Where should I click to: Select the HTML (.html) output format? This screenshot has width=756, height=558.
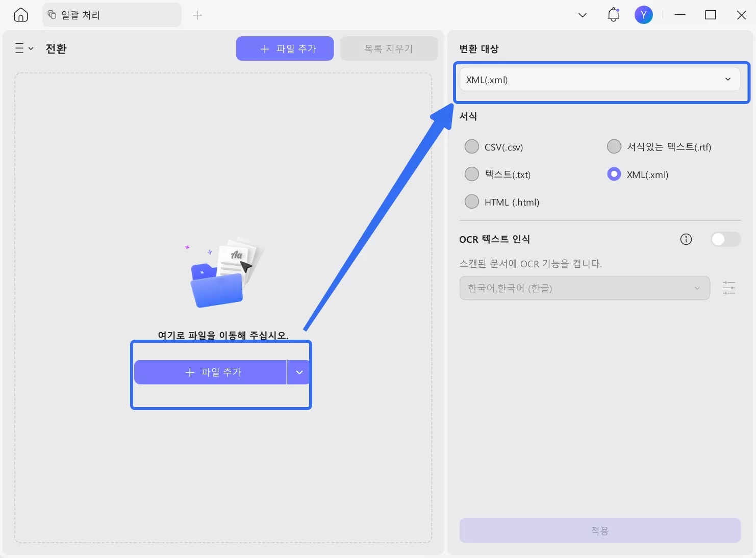471,201
